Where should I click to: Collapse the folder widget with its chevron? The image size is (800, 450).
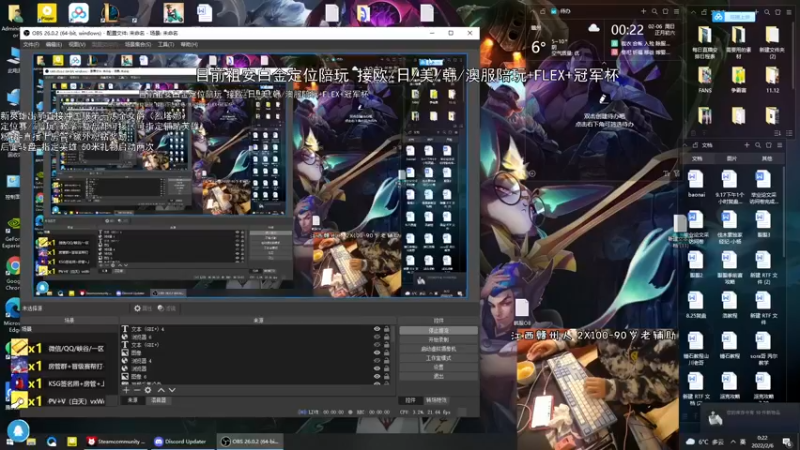(x=693, y=12)
